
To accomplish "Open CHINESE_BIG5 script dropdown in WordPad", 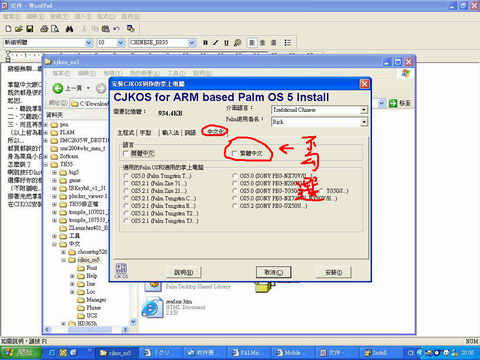I will point(192,43).
